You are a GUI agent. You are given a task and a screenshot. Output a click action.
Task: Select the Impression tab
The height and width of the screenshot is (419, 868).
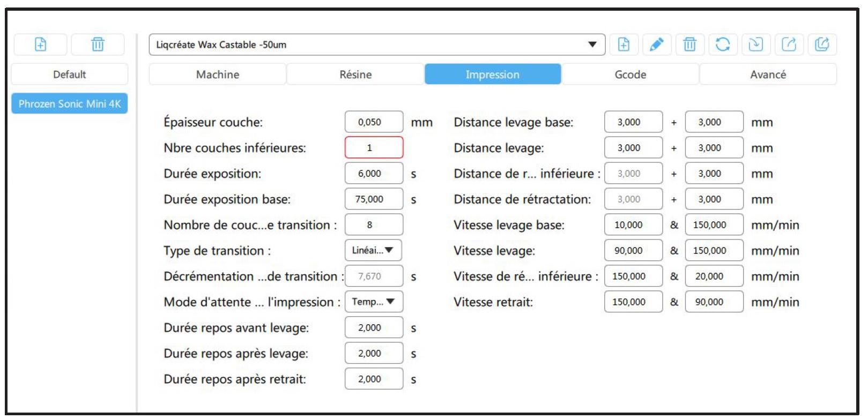pos(493,74)
